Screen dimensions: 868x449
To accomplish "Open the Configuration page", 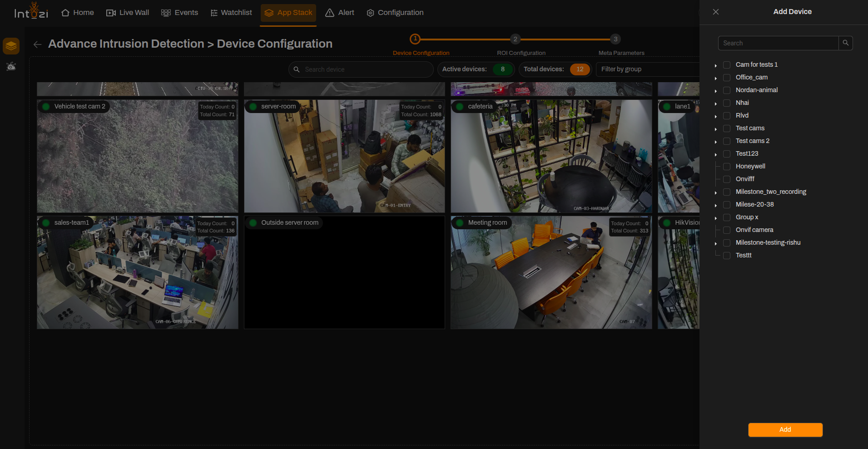I will tap(395, 13).
